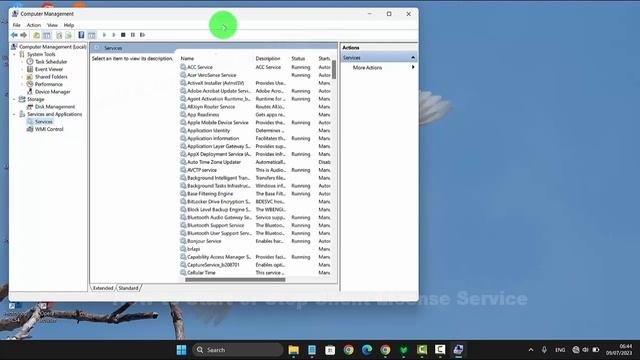The height and width of the screenshot is (360, 640).
Task: Click the Stop Service square toolbar button
Action: (123, 35)
